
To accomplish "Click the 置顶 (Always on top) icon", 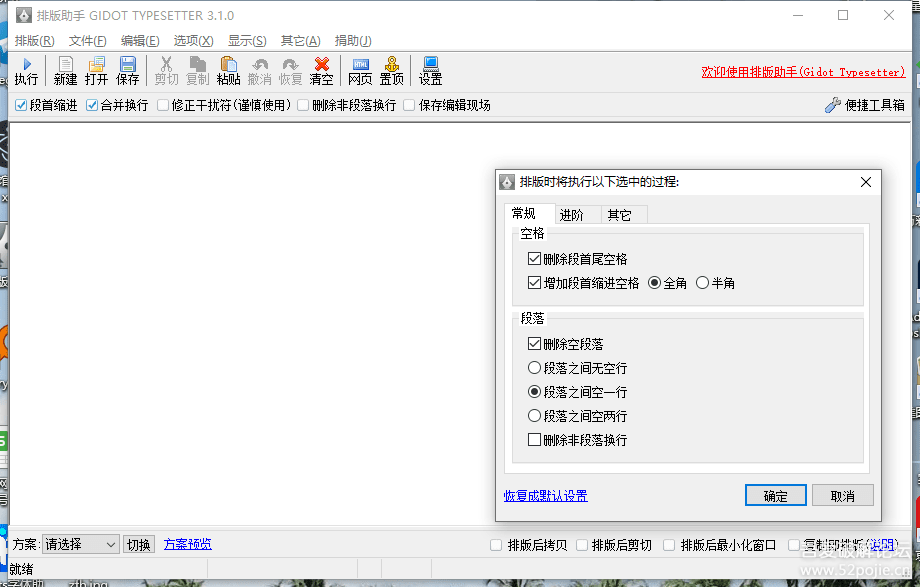I will click(392, 71).
